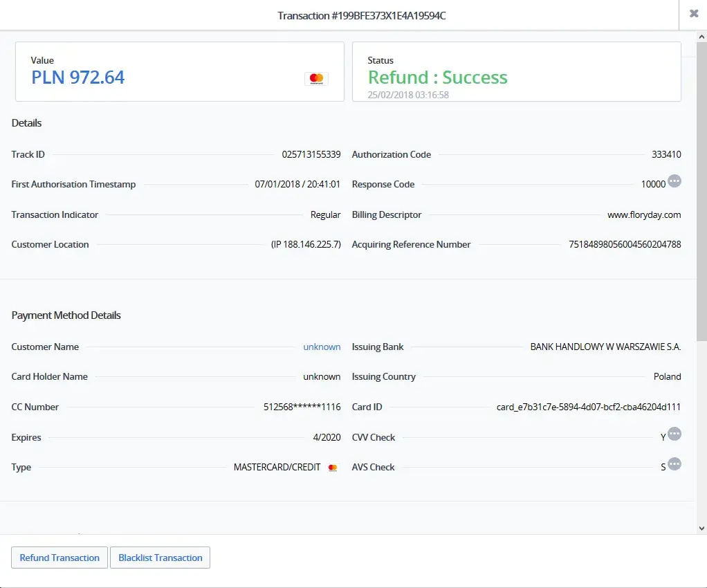
Task: Select the Track ID value 025713155339
Action: pyautogui.click(x=311, y=154)
